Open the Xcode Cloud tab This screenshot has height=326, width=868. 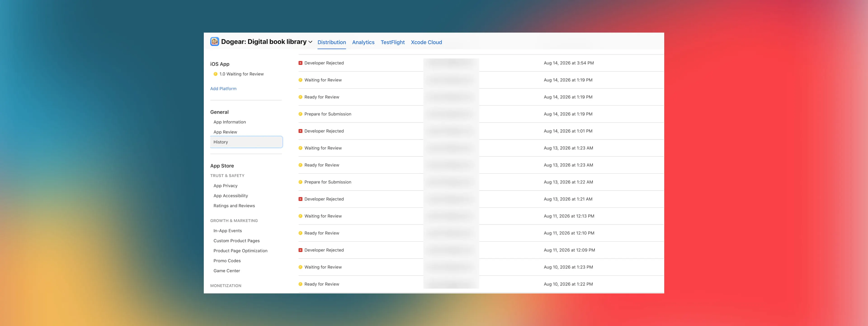pos(426,42)
